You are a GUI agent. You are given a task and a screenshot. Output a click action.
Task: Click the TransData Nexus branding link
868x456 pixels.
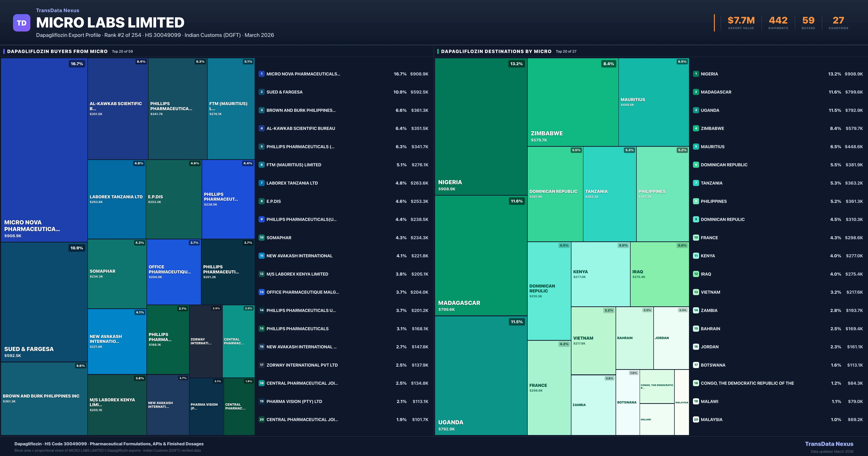click(57, 10)
